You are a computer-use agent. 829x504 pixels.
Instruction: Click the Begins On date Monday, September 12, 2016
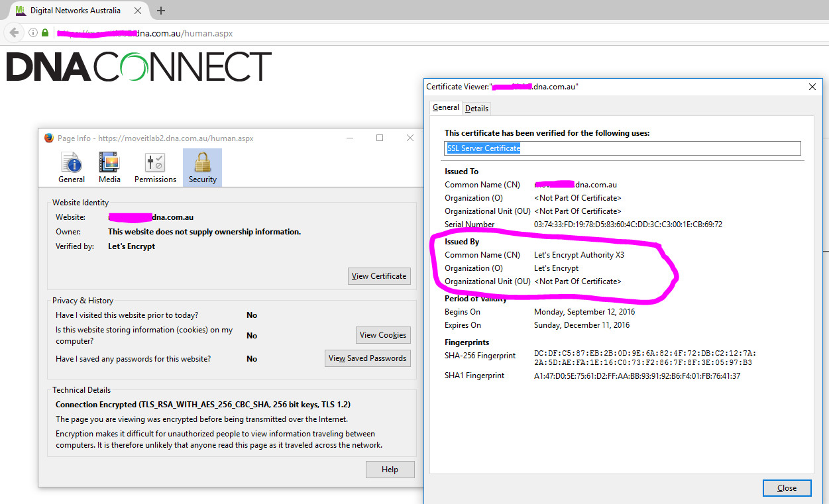pos(584,312)
